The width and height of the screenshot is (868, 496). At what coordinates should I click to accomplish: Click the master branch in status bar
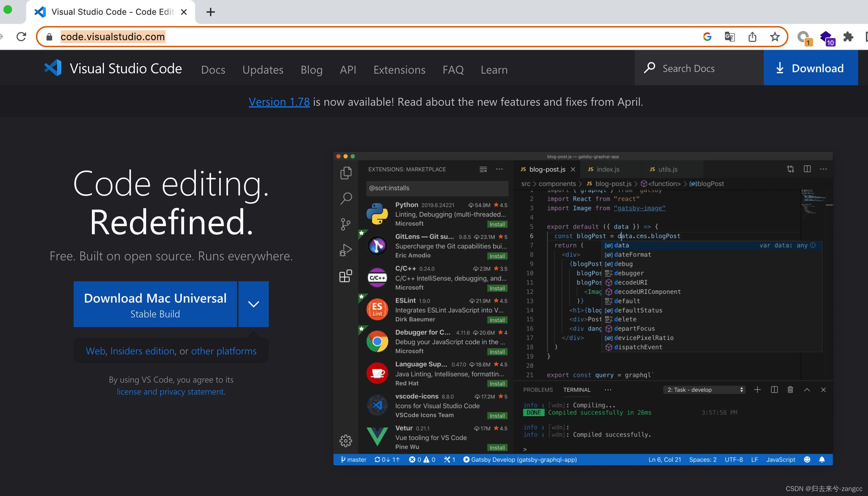coord(353,459)
